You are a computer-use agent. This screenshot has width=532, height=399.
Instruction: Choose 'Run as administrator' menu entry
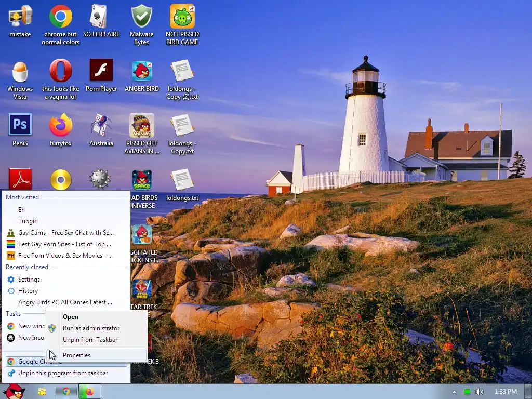point(97,328)
